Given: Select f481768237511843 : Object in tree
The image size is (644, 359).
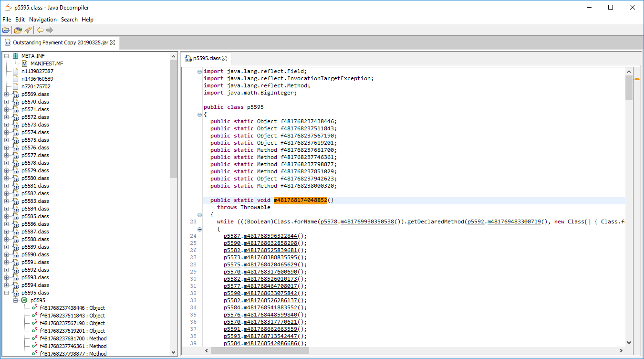Looking at the screenshot, I should pos(72,316).
